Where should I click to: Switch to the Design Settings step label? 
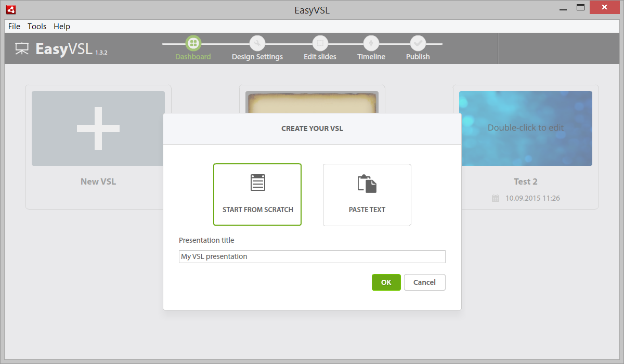tap(257, 57)
